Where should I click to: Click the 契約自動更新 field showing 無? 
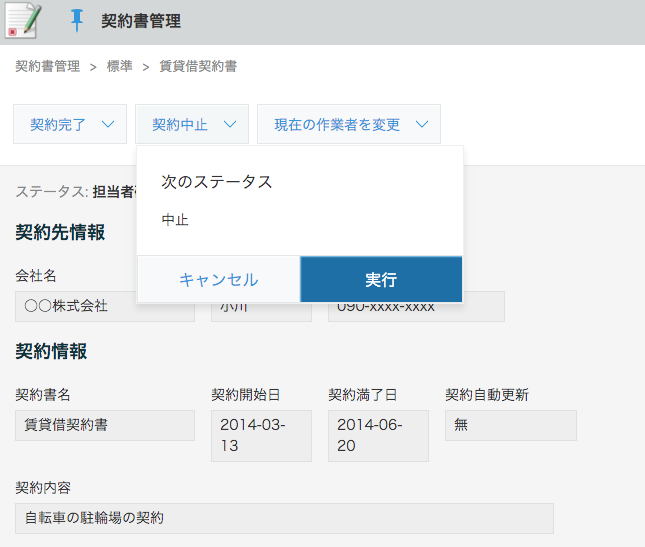tap(510, 425)
